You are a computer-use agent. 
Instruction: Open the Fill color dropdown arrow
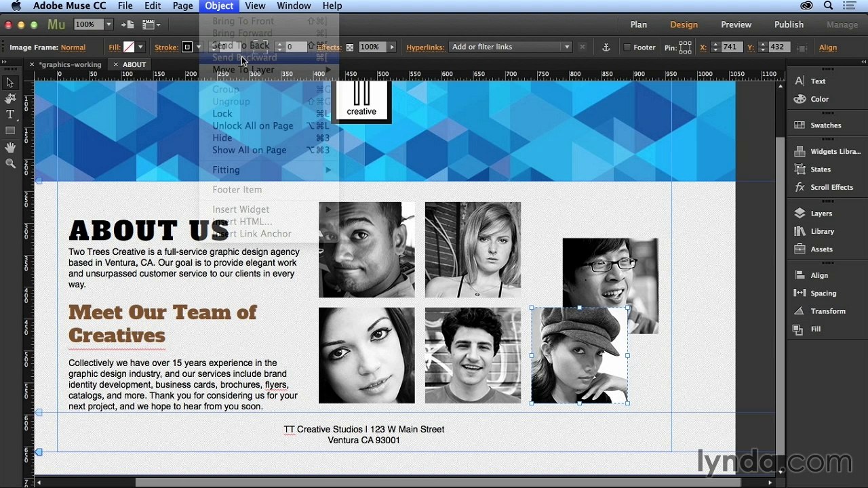pyautogui.click(x=140, y=47)
